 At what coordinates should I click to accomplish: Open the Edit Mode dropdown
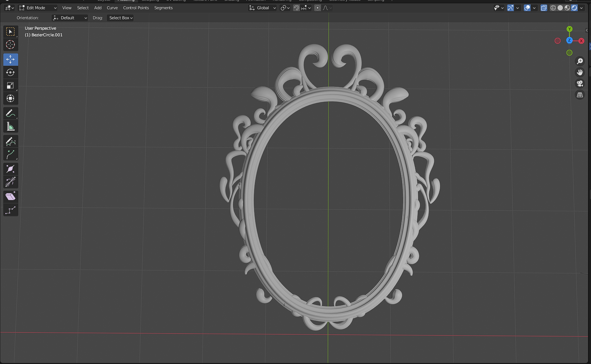coord(38,8)
